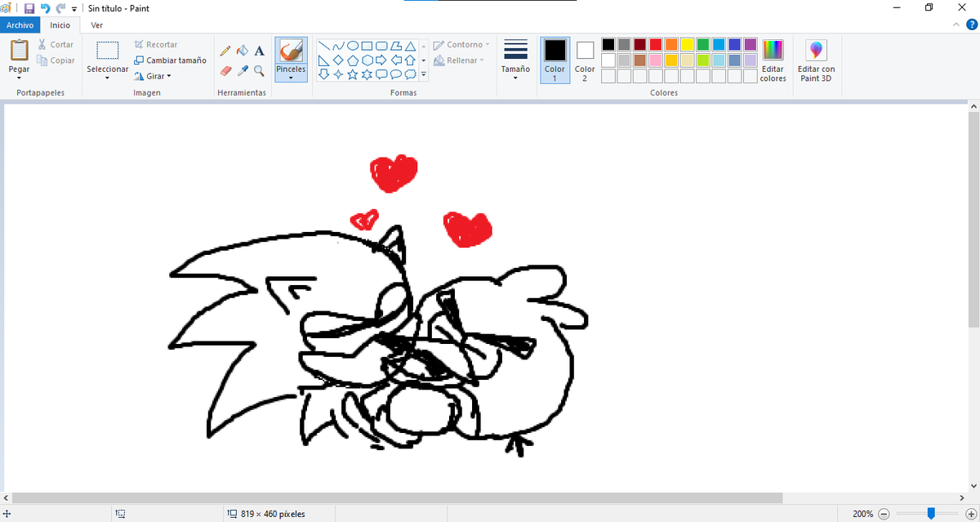Choose the Down arrow shape
Image resolution: width=980 pixels, height=522 pixels.
(323, 75)
